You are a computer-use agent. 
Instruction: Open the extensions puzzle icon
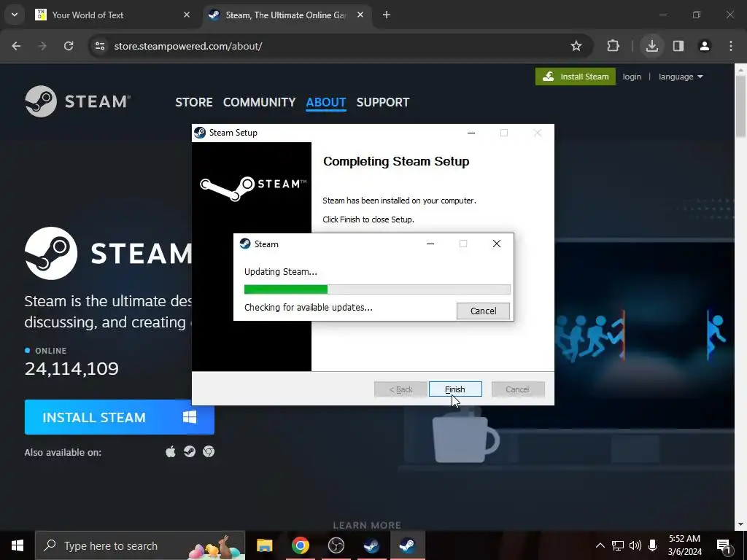click(613, 46)
